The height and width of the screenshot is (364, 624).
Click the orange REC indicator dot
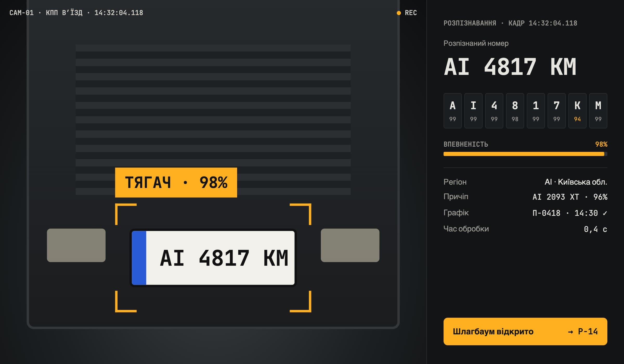point(399,13)
